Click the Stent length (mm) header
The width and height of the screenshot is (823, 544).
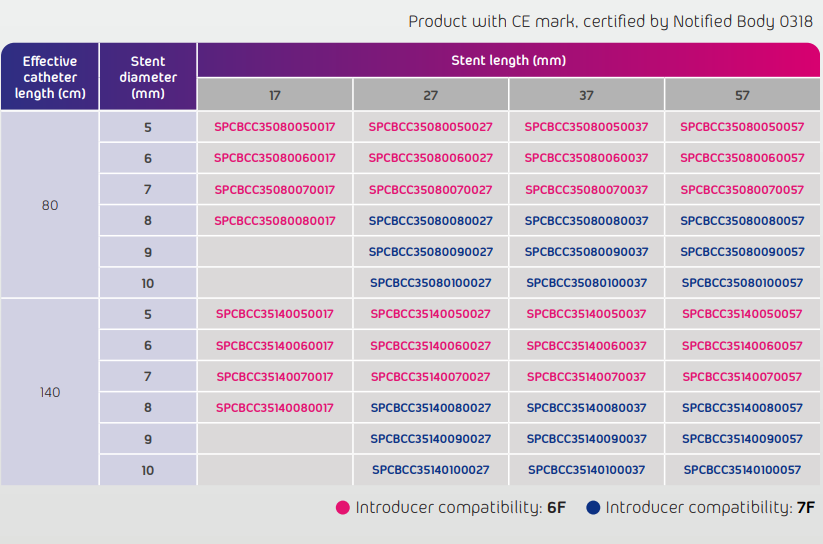click(x=509, y=60)
